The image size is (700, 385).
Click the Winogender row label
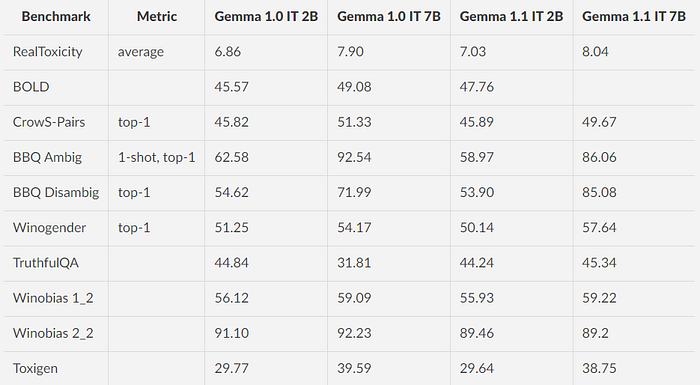pyautogui.click(x=50, y=228)
